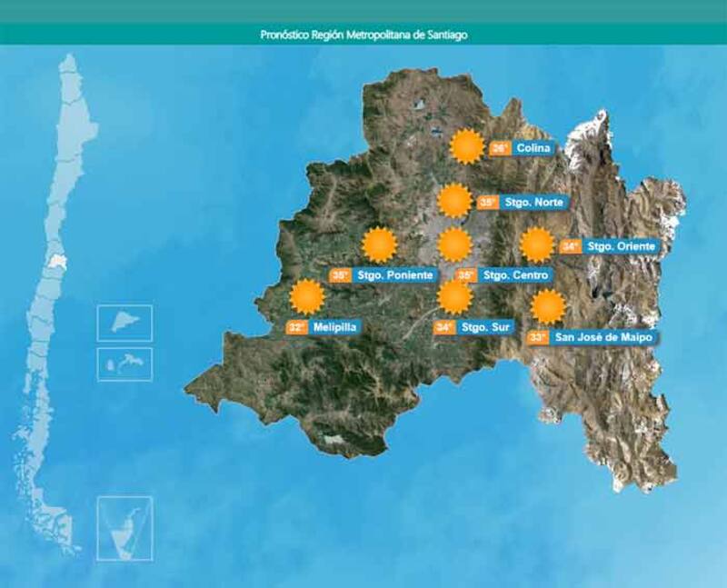Select the sun icon above Melipilla
Image resolution: width=727 pixels, height=588 pixels.
306,296
